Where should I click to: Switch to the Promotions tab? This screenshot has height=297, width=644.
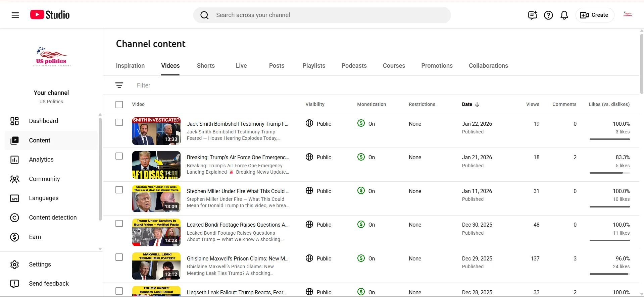pyautogui.click(x=437, y=66)
